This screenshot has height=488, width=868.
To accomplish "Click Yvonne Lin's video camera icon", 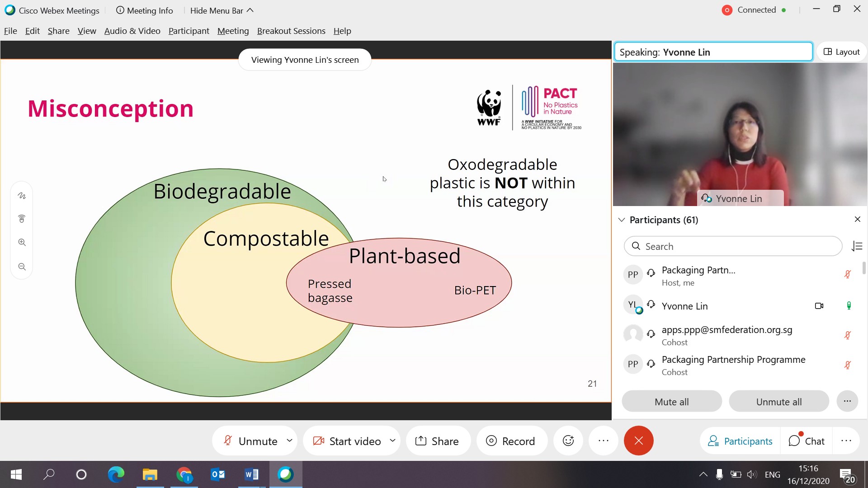I will coord(819,306).
